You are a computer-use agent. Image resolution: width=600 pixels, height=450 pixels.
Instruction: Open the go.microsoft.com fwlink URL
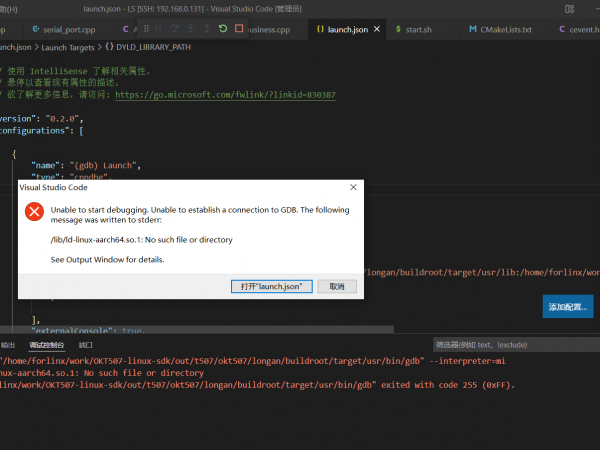coord(225,95)
